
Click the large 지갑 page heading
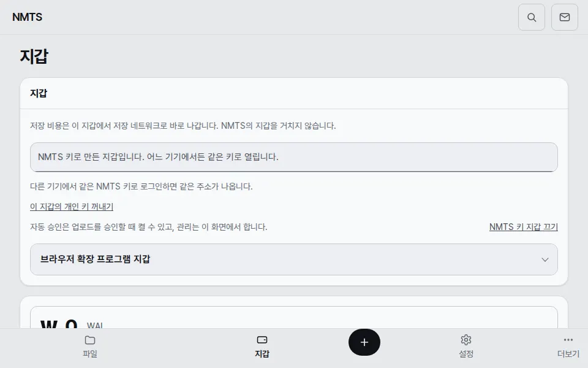point(34,56)
